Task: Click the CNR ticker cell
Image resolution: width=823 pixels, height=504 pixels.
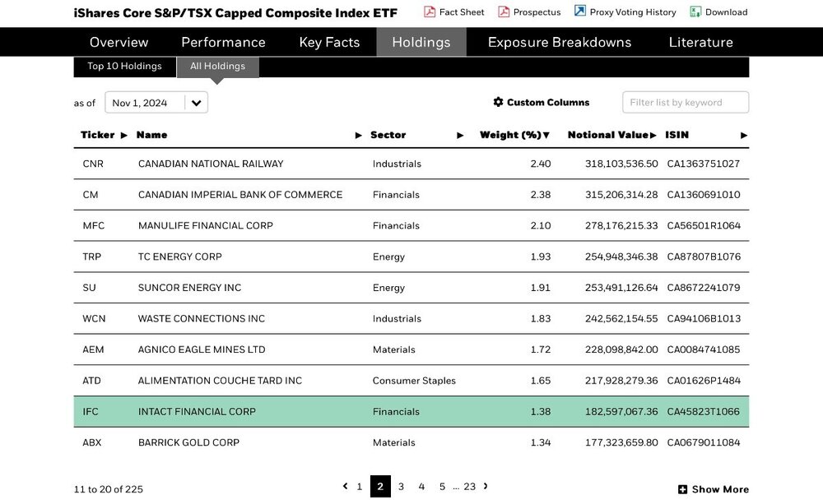Action: tap(93, 164)
